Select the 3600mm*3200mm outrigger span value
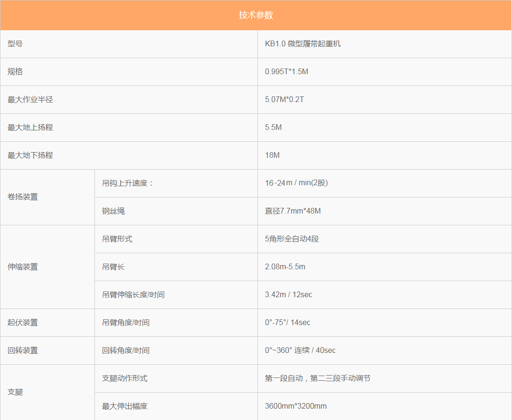The width and height of the screenshot is (512, 420). tap(296, 406)
